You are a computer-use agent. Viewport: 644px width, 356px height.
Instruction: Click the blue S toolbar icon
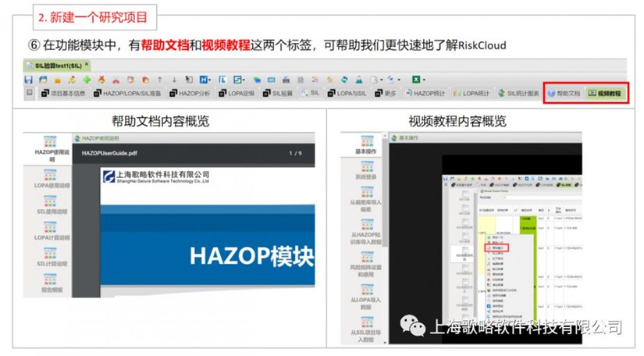click(237, 80)
